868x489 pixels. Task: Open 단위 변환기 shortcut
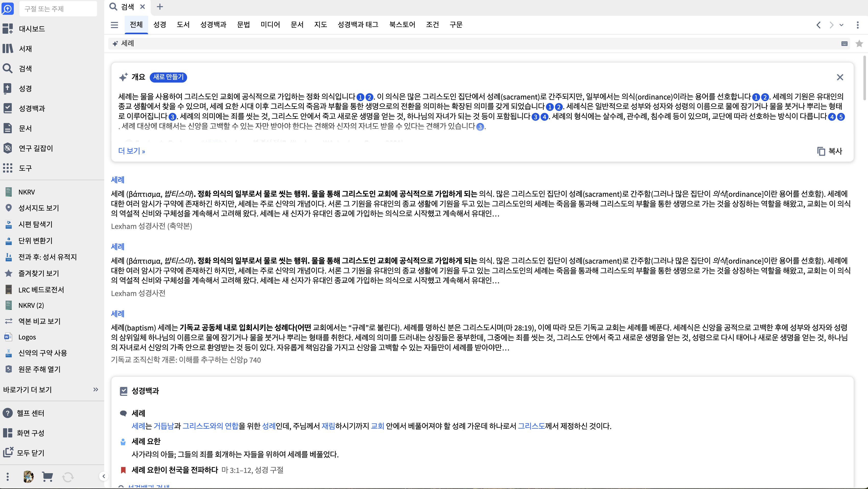[x=36, y=241]
